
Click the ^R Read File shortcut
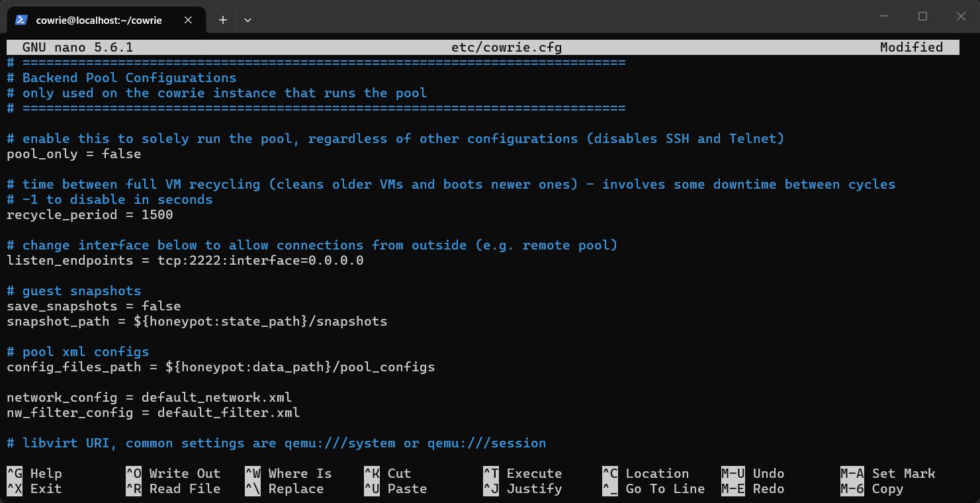tap(173, 489)
